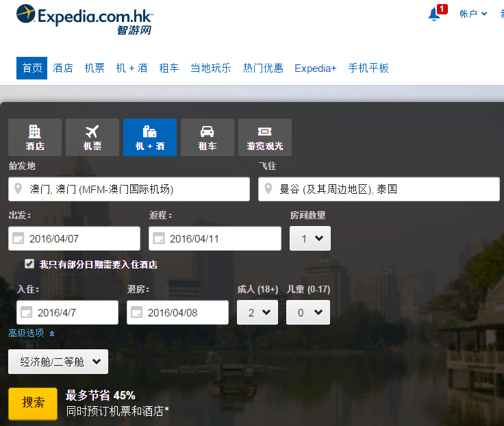Untick 我只有部分日期需要入住酒店 checkbox

29,264
